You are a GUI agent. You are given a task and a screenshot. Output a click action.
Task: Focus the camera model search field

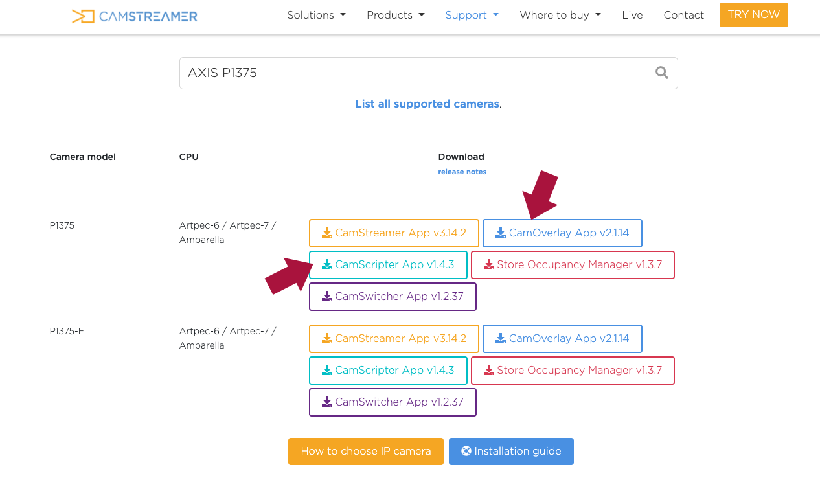coord(415,73)
